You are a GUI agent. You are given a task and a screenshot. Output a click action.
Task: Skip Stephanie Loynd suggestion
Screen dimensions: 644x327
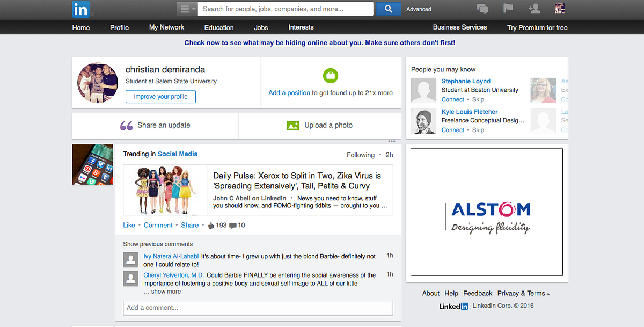[x=478, y=100]
